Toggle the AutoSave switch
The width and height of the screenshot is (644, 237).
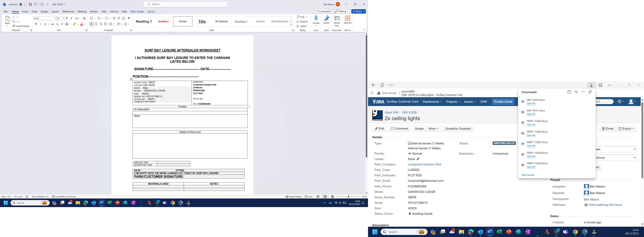tap(23, 4)
